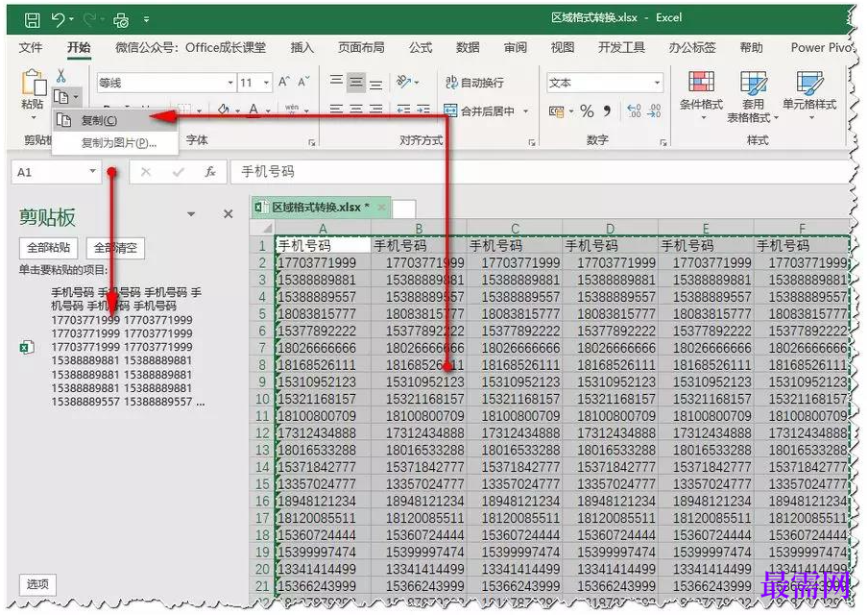Click the Cut scissors icon
The height and width of the screenshot is (615, 868).
(60, 75)
